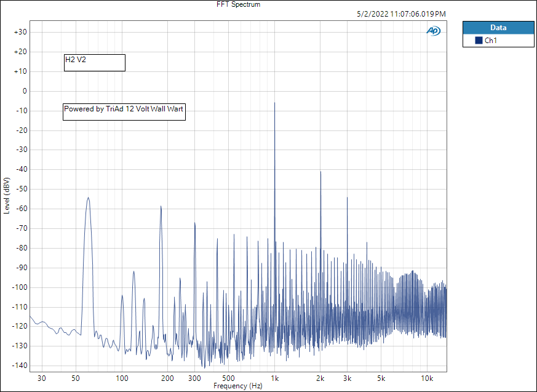537x392 pixels.
Task: Click the Data legend header
Action: [498, 28]
